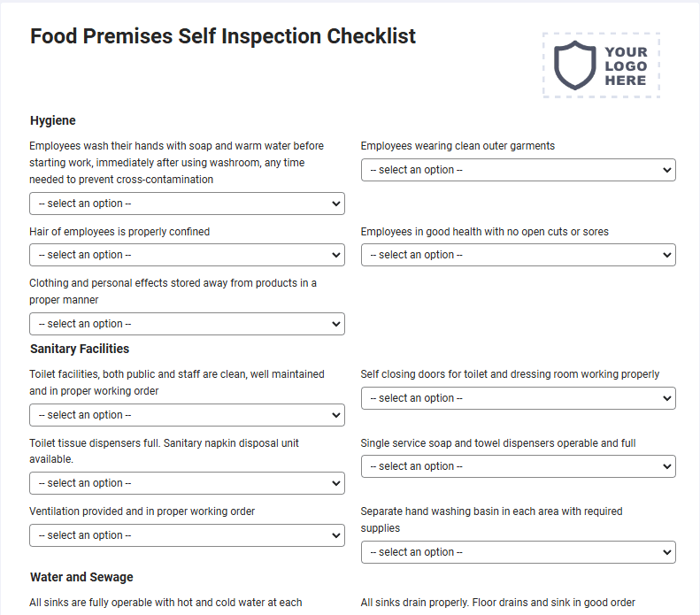Click the hair of employees question label
The image size is (700, 615).
coord(119,232)
